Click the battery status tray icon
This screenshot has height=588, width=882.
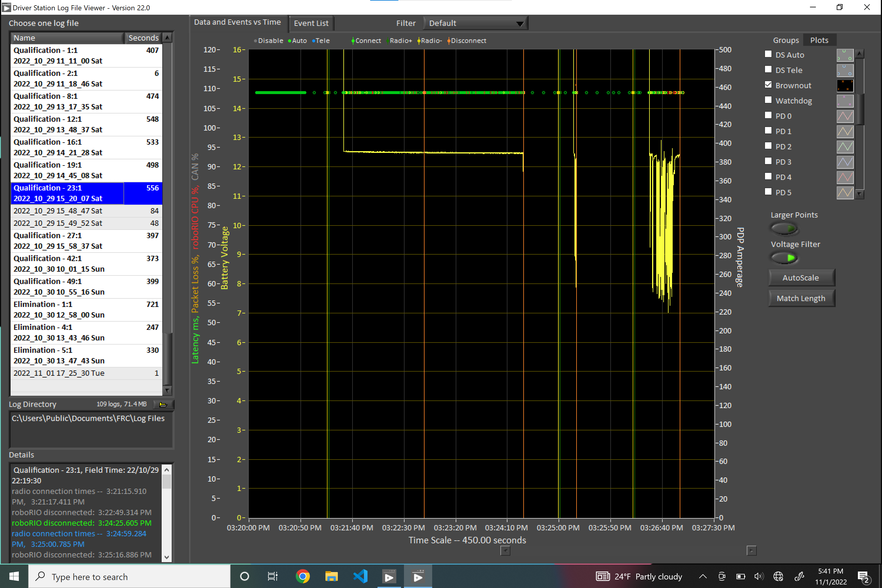click(741, 576)
